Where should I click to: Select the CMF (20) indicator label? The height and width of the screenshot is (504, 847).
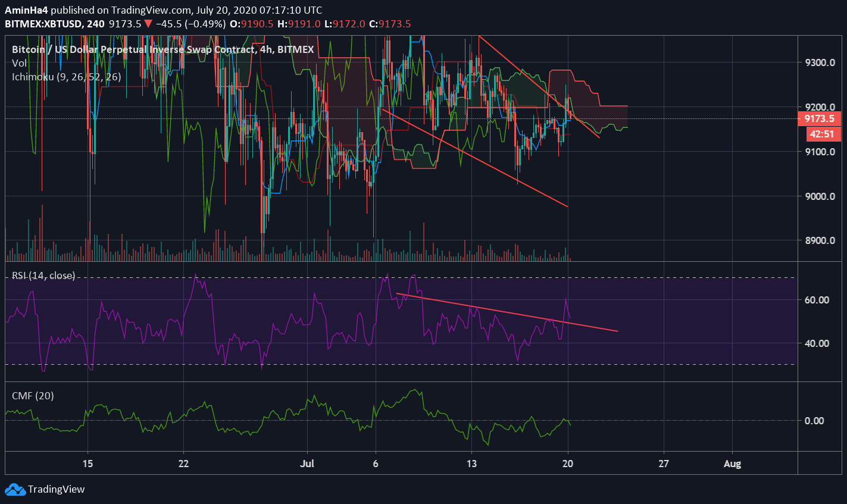click(x=33, y=396)
